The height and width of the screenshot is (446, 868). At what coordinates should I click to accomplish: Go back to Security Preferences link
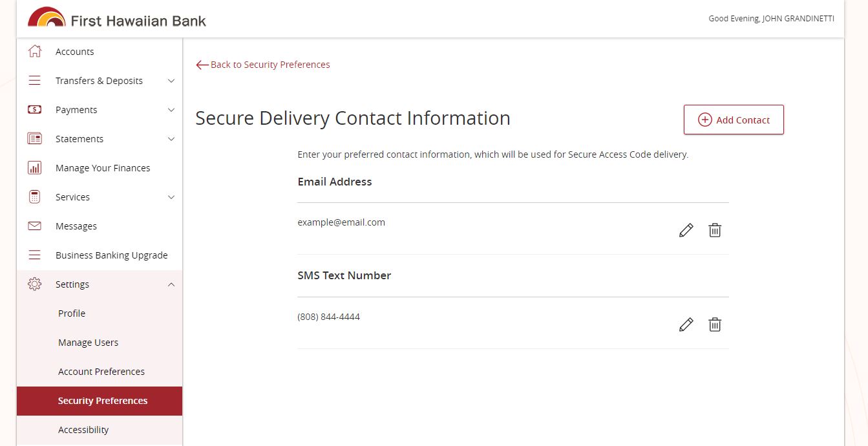(263, 65)
